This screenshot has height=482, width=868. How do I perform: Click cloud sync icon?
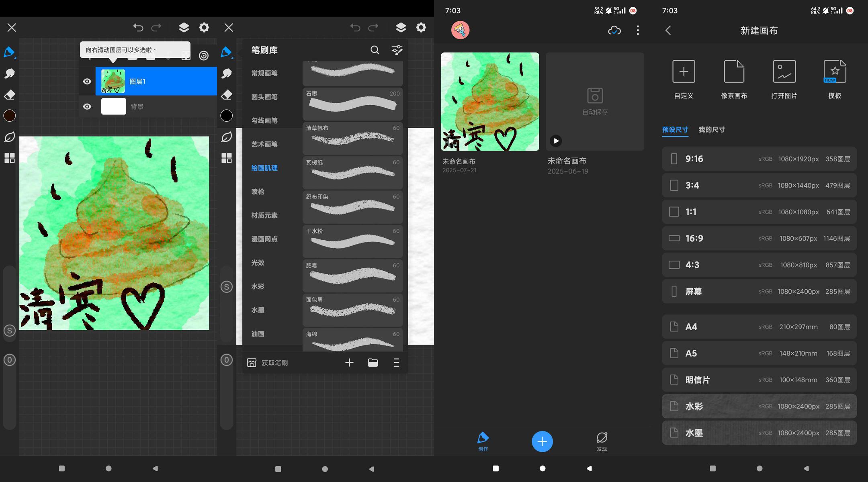pos(614,30)
